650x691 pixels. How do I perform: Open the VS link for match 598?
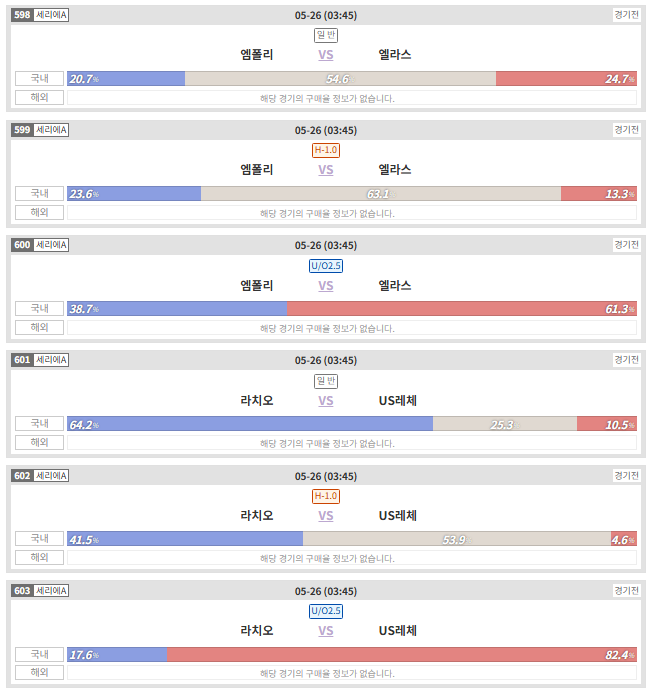(326, 55)
